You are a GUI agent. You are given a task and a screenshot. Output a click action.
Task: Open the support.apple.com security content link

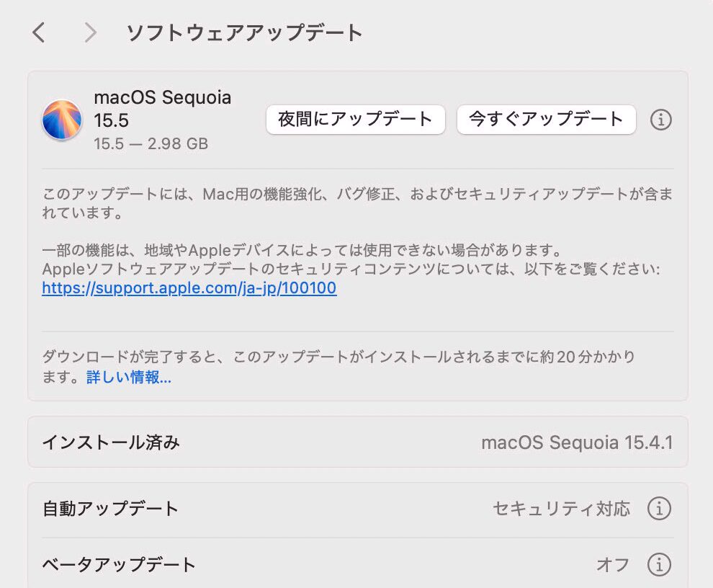[189, 288]
